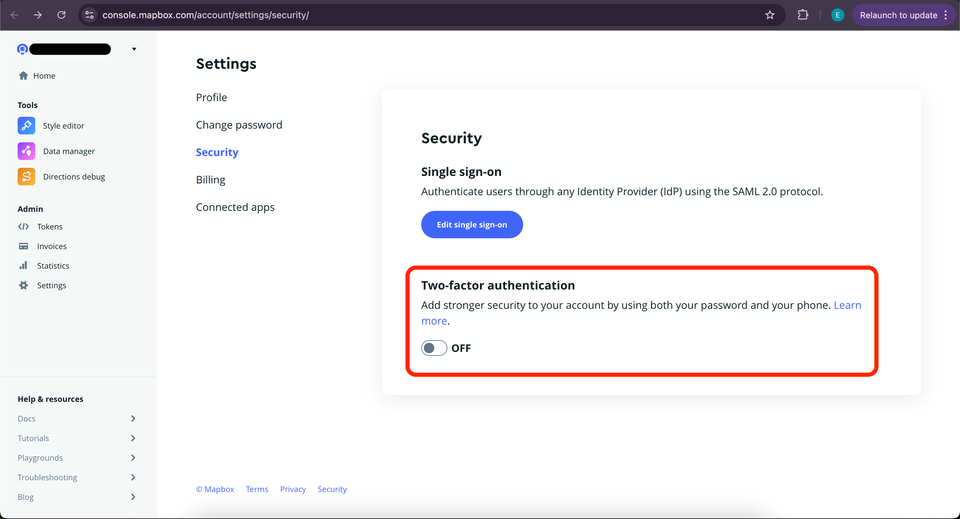Open the Directions debug icon
The image size is (960, 519).
coord(26,177)
